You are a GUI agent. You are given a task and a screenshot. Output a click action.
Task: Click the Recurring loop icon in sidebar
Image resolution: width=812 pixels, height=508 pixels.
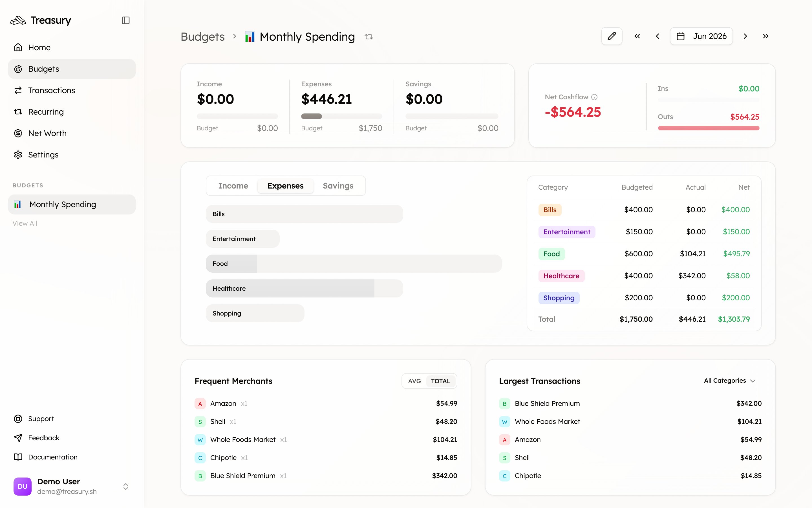(x=18, y=112)
